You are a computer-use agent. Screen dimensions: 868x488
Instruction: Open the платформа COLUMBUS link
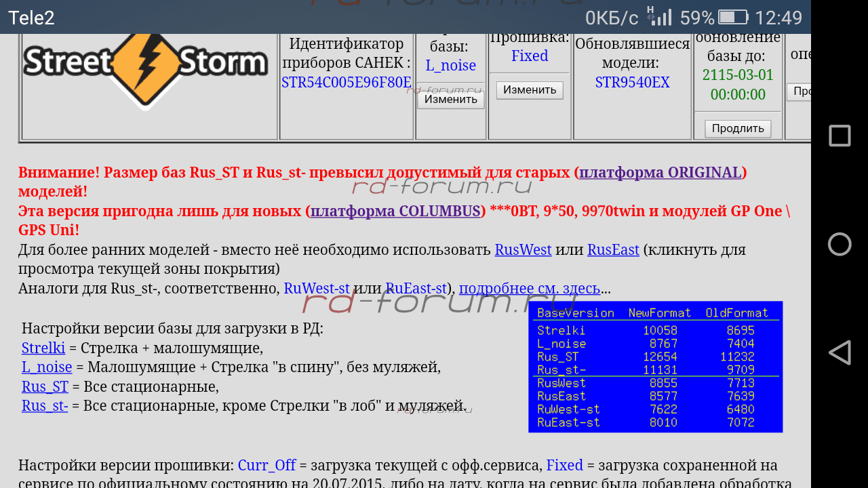pyautogui.click(x=395, y=211)
